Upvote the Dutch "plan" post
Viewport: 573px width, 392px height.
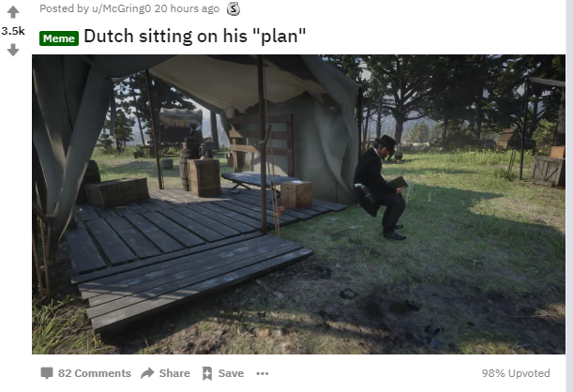click(x=13, y=12)
